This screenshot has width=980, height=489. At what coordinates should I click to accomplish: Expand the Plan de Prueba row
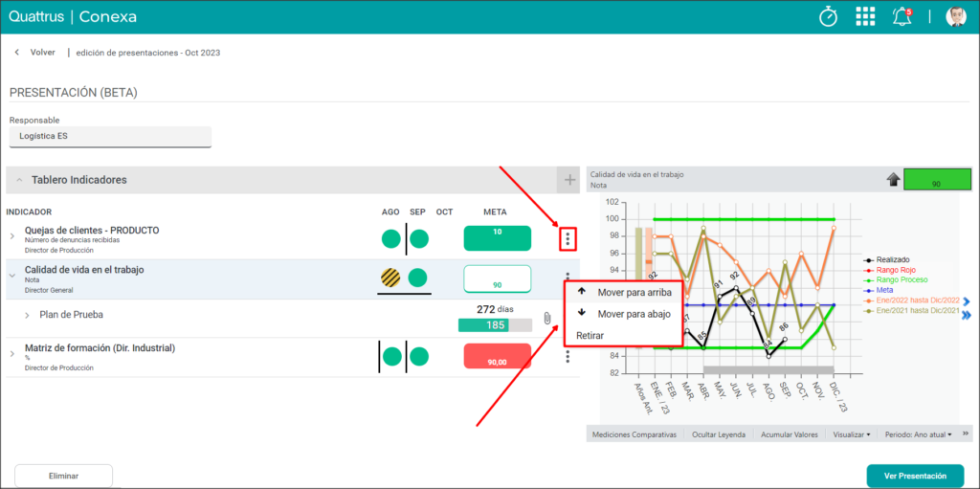click(27, 315)
